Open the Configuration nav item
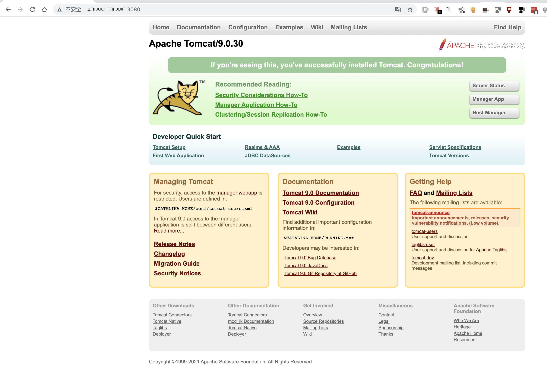Screen dimensions: 547x392 pos(248,27)
